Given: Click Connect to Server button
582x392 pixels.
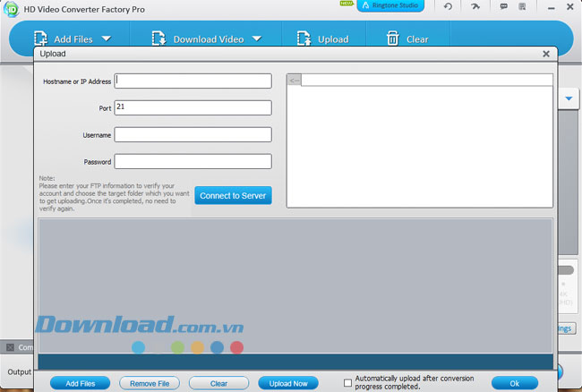Looking at the screenshot, I should pos(233,195).
